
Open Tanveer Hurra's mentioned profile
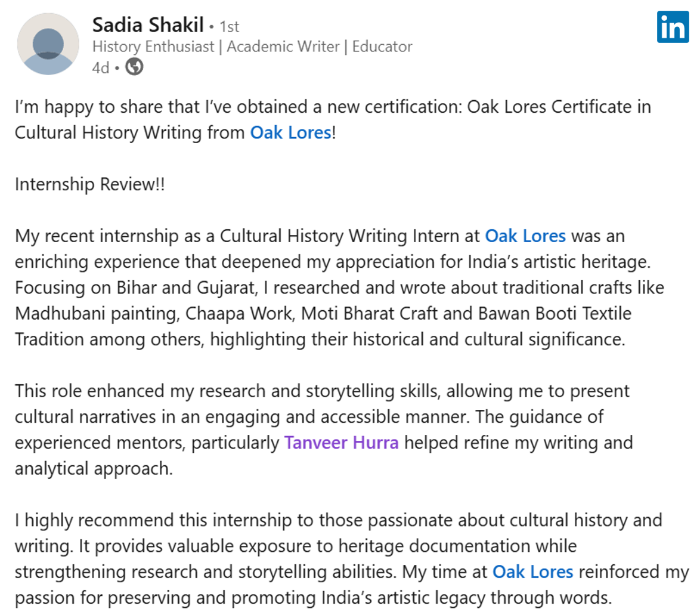pyautogui.click(x=342, y=443)
